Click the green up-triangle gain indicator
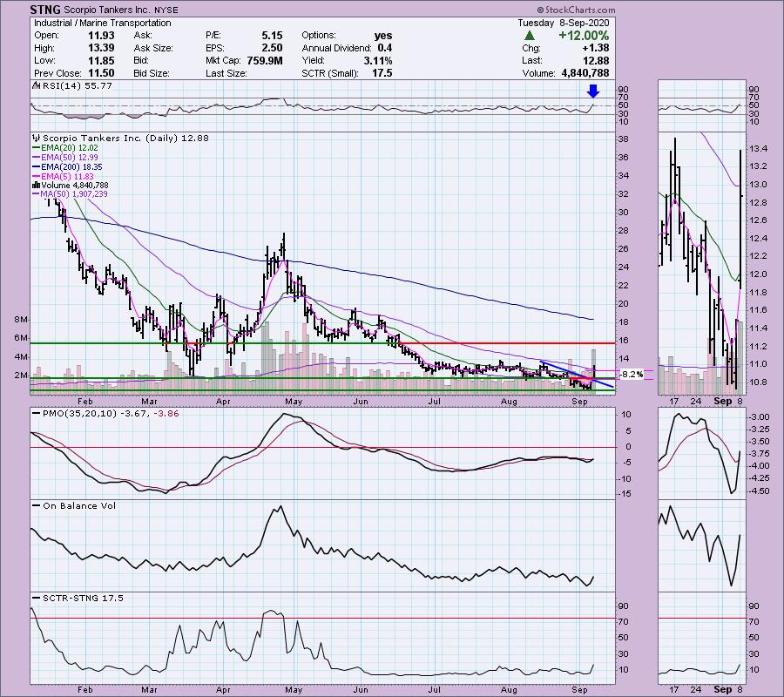 pyautogui.click(x=530, y=36)
